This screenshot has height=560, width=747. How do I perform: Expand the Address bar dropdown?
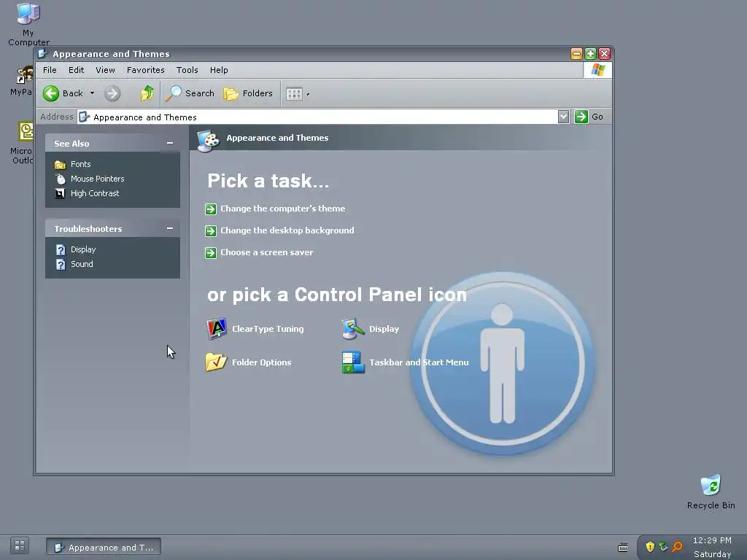pos(563,117)
